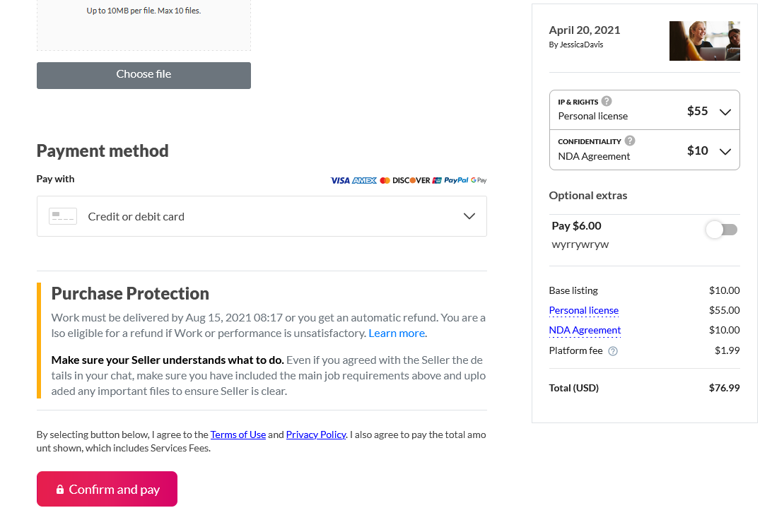The width and height of the screenshot is (772, 532).
Task: Click the credit card icon in payment field
Action: 63,216
